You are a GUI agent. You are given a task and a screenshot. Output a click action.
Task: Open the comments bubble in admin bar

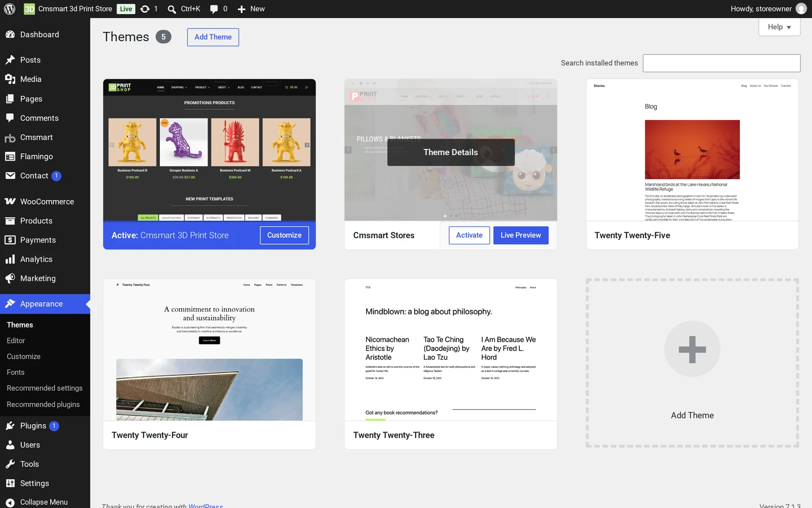click(x=214, y=9)
